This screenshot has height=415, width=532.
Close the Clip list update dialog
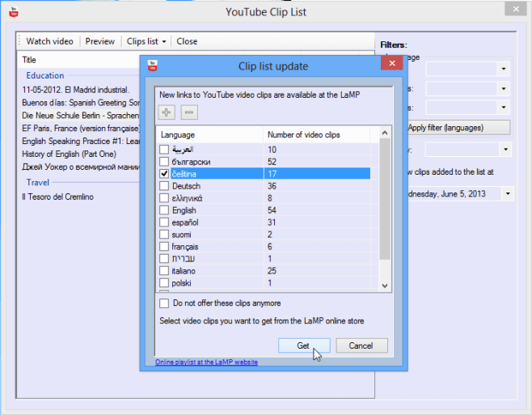(x=392, y=63)
